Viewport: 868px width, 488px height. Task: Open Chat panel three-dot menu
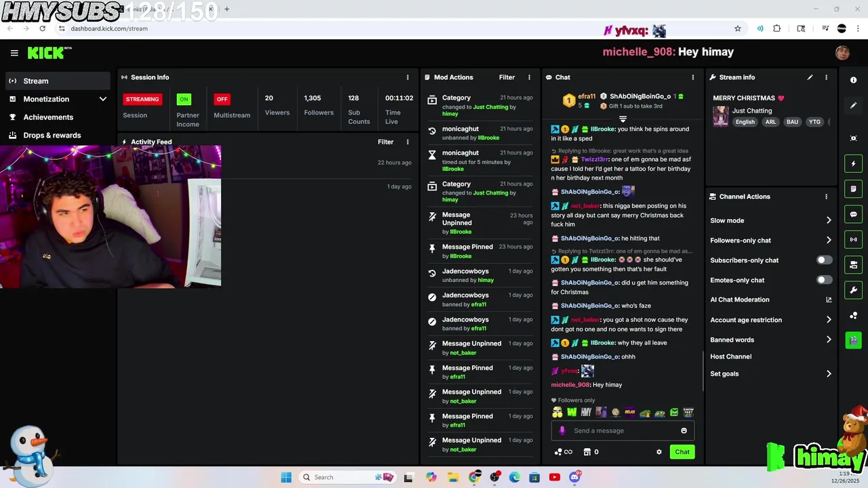[x=692, y=77]
